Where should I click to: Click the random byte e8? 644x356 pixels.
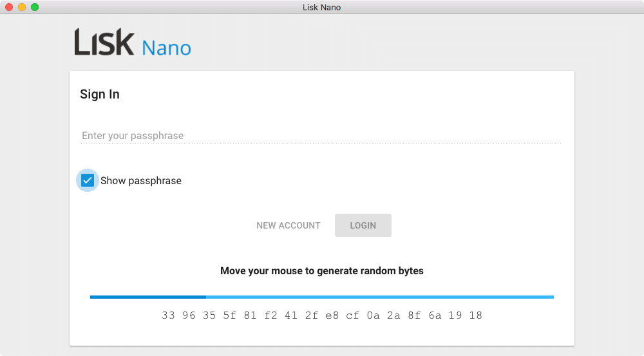(332, 315)
